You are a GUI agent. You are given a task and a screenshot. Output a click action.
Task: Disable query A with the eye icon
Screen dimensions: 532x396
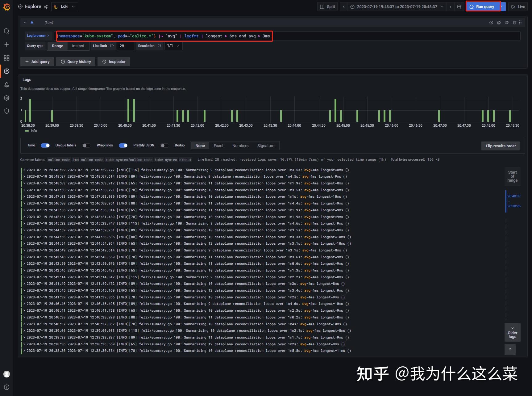point(507,23)
